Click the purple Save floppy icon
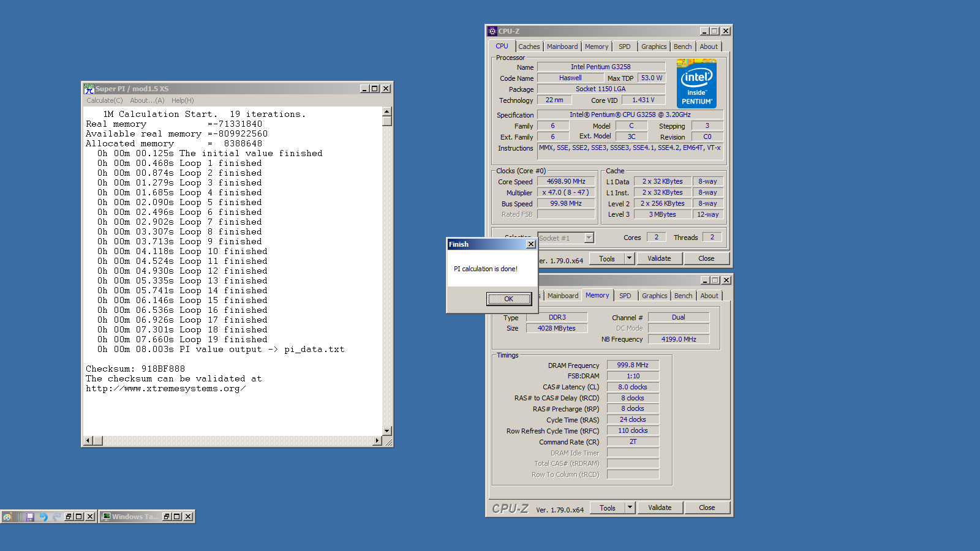980x551 pixels. pos(29,517)
